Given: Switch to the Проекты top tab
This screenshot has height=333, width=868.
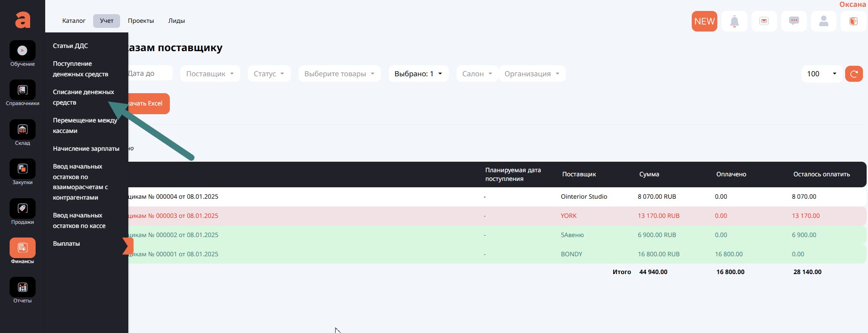Looking at the screenshot, I should (141, 21).
